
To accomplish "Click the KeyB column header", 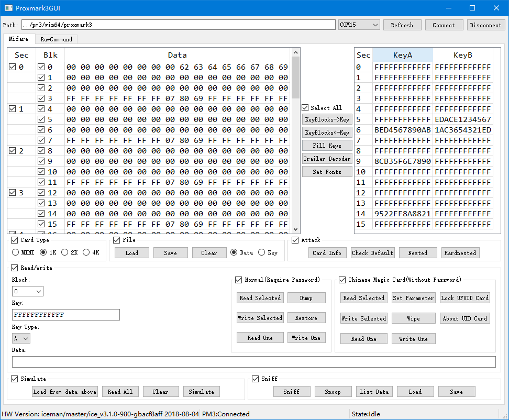I will coord(463,55).
